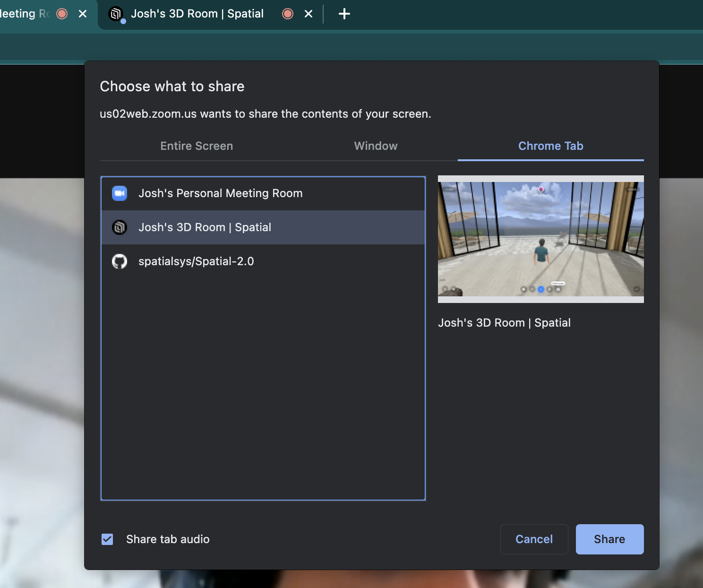Viewport: 703px width, 588px height.
Task: Cancel the share dialog
Action: [534, 539]
